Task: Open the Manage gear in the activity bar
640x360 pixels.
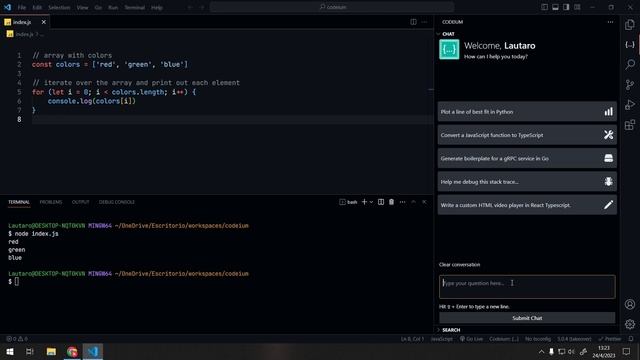Action: tap(630, 324)
